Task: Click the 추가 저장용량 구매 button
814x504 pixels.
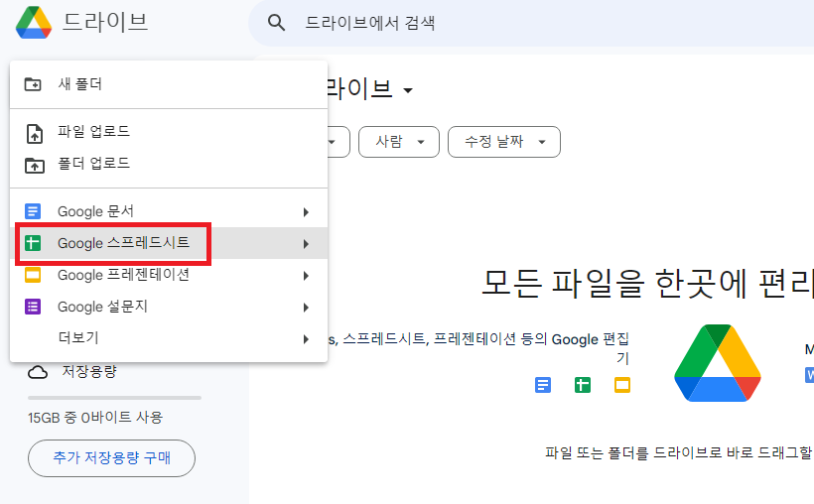Action: 111,457
